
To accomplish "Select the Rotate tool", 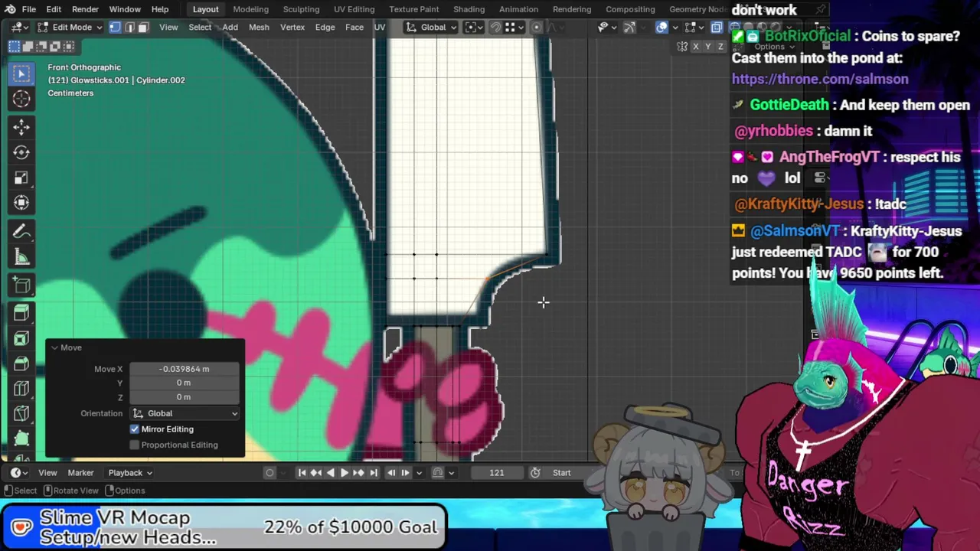I will (x=21, y=152).
